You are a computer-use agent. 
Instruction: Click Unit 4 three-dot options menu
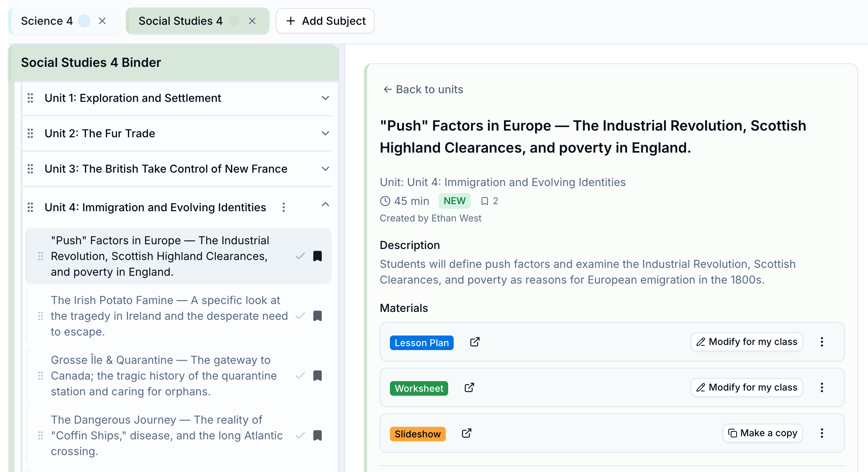[x=284, y=207]
